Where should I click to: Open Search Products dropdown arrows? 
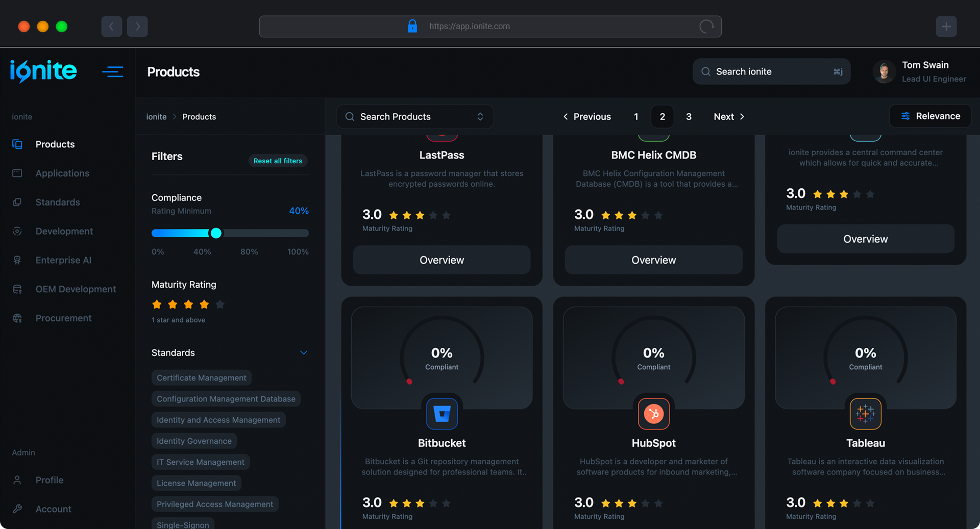click(x=480, y=117)
